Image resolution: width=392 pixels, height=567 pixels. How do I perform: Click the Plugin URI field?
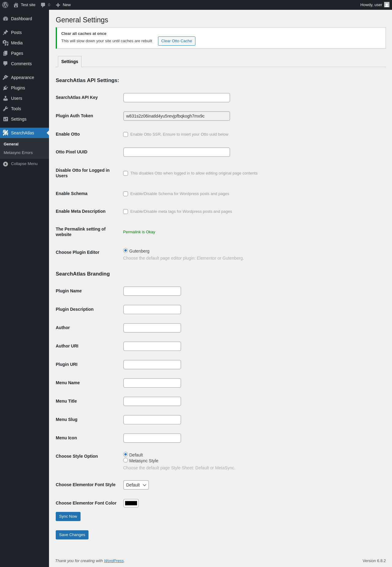click(x=152, y=365)
